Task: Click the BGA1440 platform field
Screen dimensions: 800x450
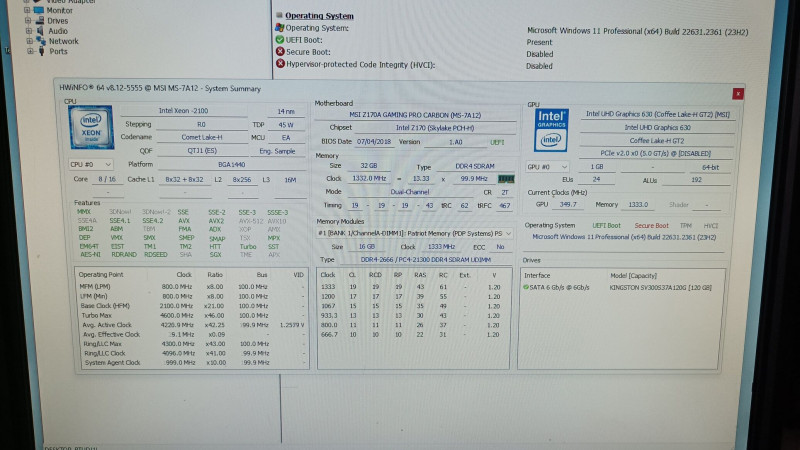Action: pyautogui.click(x=231, y=165)
